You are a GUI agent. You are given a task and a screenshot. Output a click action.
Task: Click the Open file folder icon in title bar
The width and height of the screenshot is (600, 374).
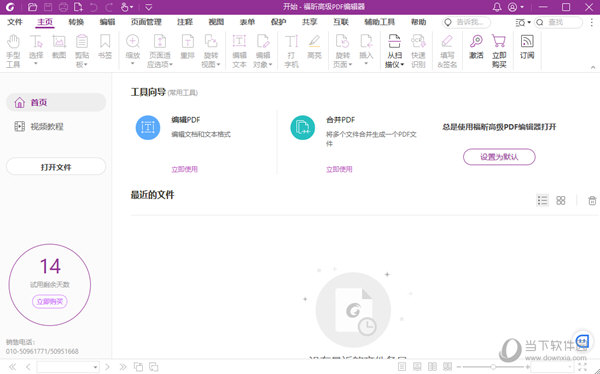click(33, 7)
